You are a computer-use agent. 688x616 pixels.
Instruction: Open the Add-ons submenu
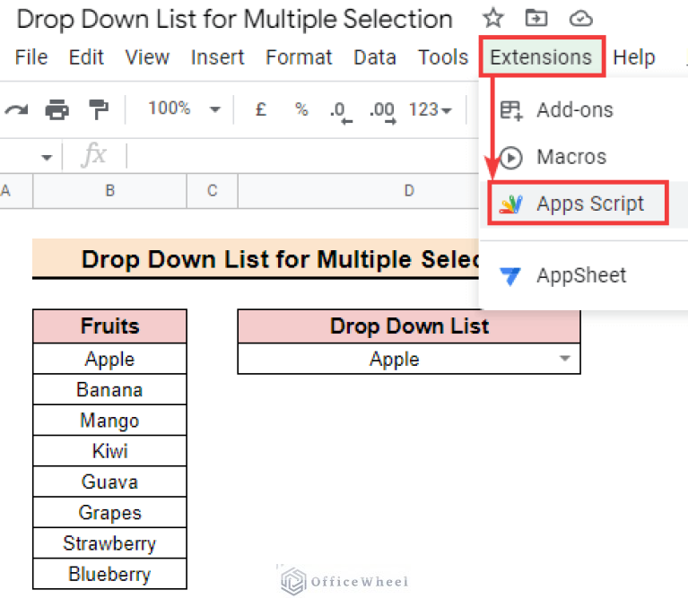tap(574, 110)
